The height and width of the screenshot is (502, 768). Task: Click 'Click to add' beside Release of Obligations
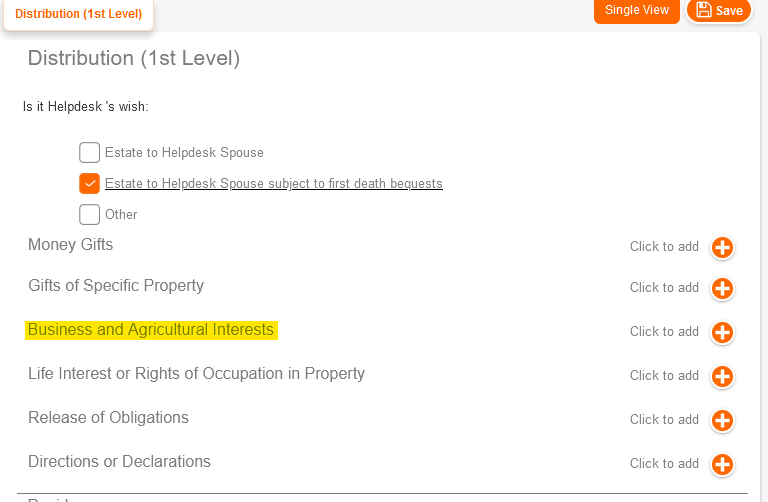tap(664, 421)
